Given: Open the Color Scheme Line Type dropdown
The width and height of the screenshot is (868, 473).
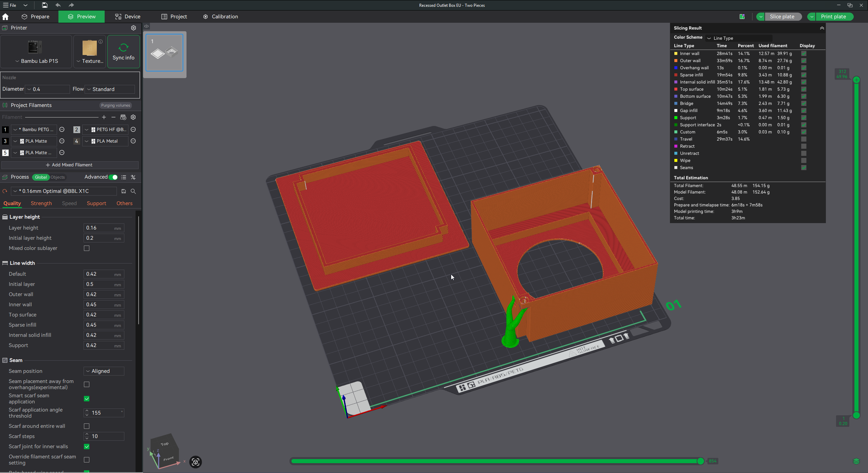Looking at the screenshot, I should pos(739,38).
